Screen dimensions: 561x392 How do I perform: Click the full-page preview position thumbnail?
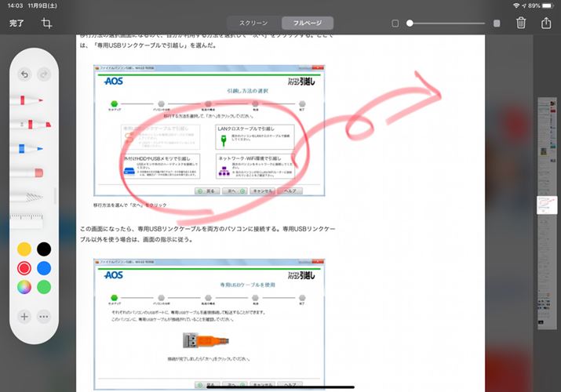pyautogui.click(x=547, y=205)
